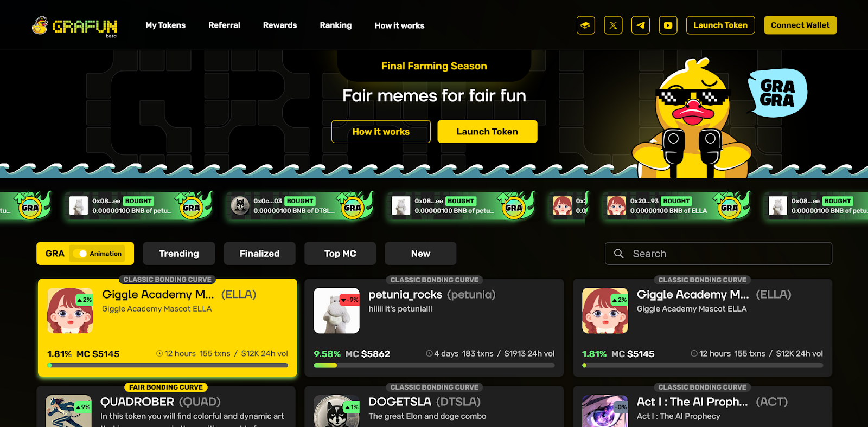868x427 pixels.
Task: Open the Telegram channel icon
Action: (x=641, y=25)
